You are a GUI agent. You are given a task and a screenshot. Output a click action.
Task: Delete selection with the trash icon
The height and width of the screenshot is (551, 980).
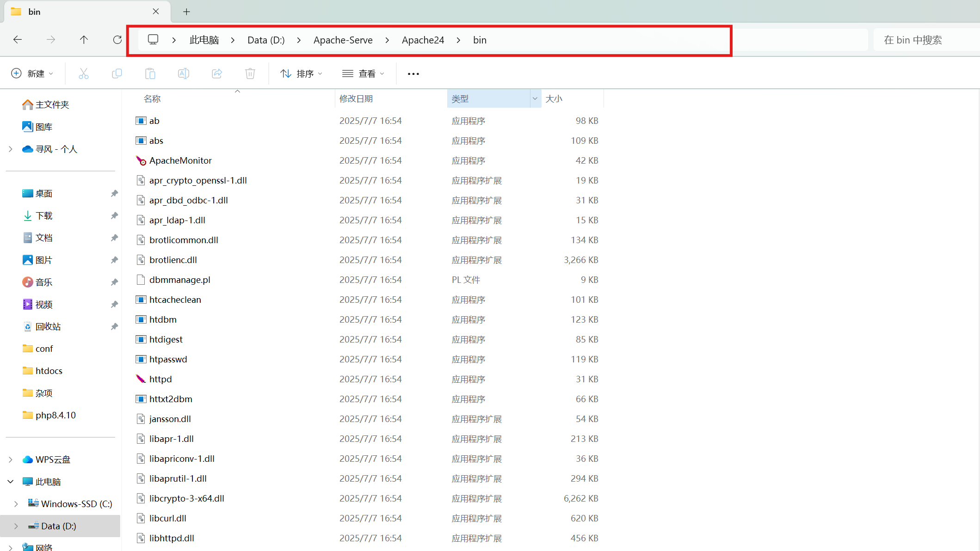250,73
